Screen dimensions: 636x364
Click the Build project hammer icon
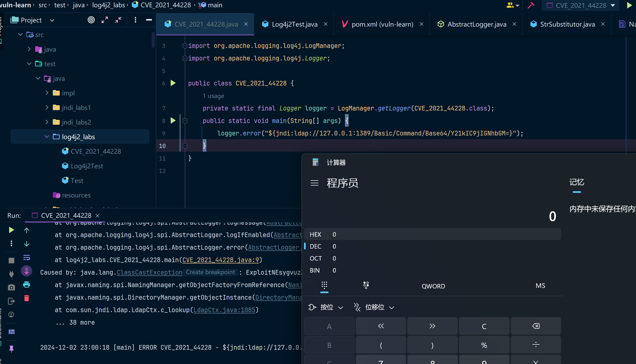tap(531, 5)
